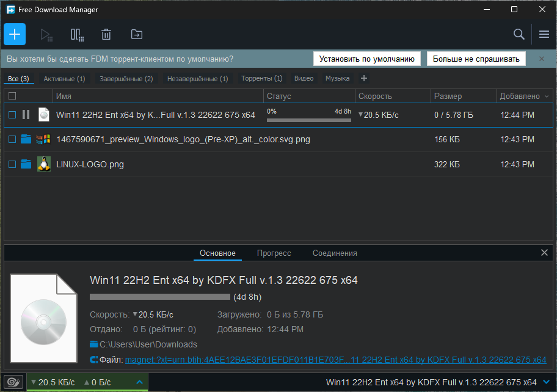Select the Win11 22H2 Ent x64 row name
This screenshot has width=557, height=392.
click(x=156, y=115)
